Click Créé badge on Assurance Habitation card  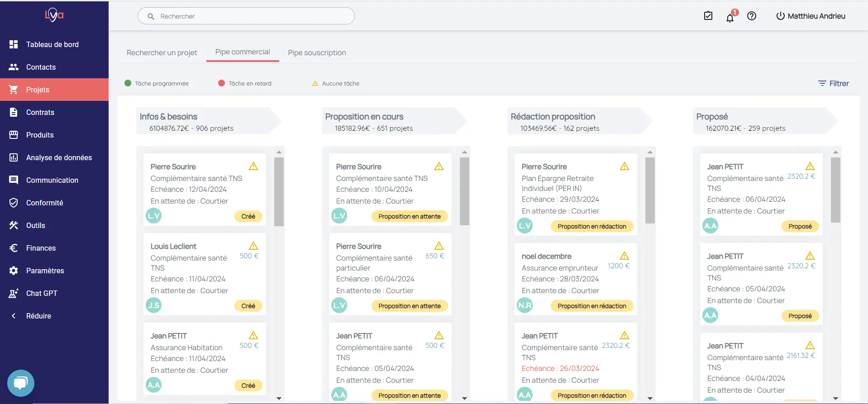248,385
